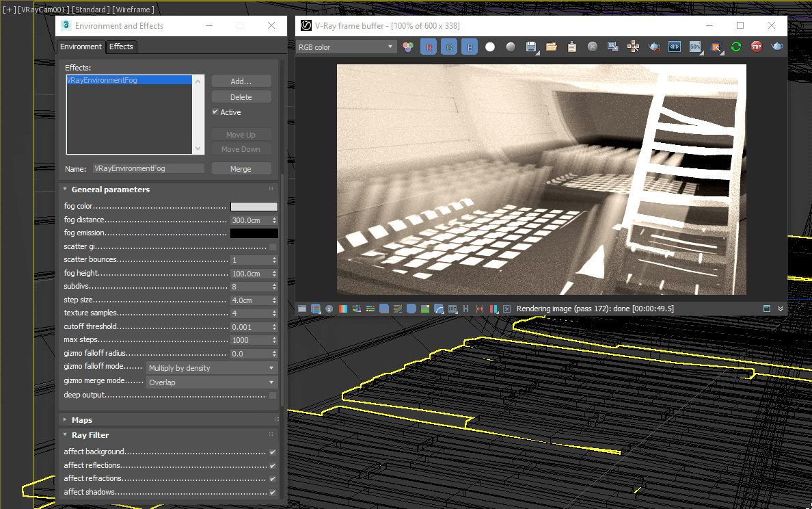Open the gizmo merge mode Overlap dropdown
The width and height of the screenshot is (812, 509).
click(x=212, y=382)
